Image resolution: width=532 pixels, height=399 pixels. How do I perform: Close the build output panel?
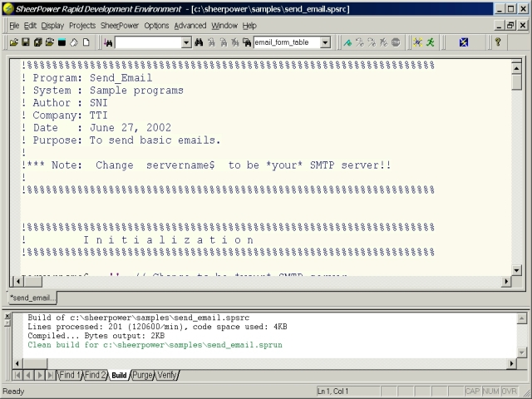tap(7, 316)
